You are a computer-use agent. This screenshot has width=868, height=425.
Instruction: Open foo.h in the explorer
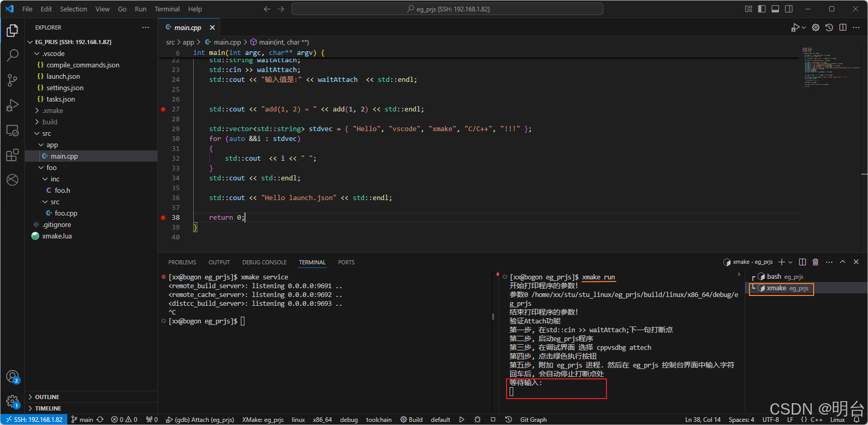[x=91, y=190]
